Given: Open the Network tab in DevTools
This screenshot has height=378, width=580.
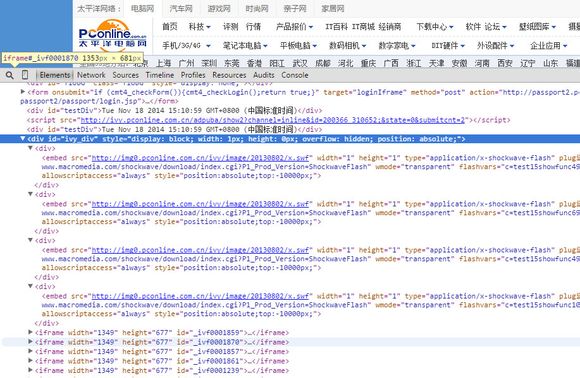Looking at the screenshot, I should 91,75.
